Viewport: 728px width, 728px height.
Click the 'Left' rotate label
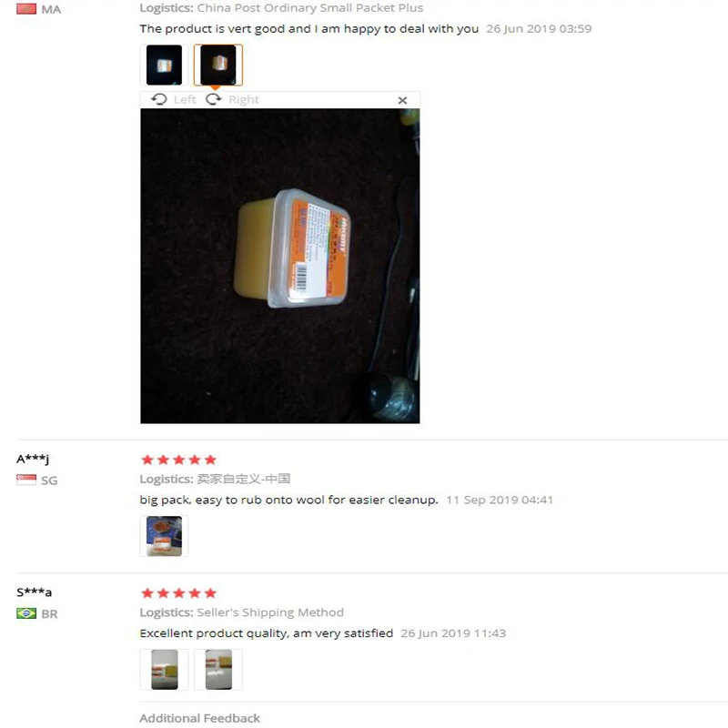[185, 100]
